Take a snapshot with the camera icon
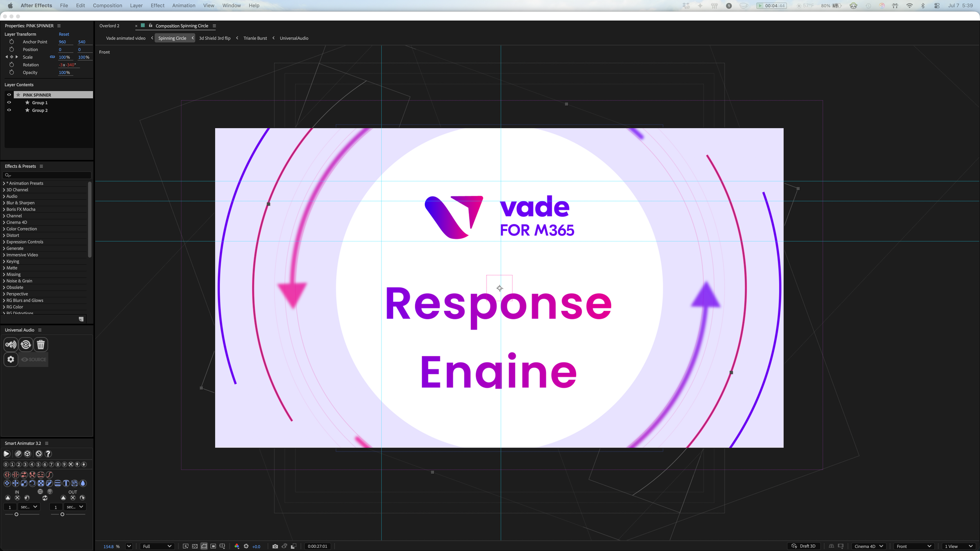Viewport: 980px width, 551px height. (x=275, y=546)
